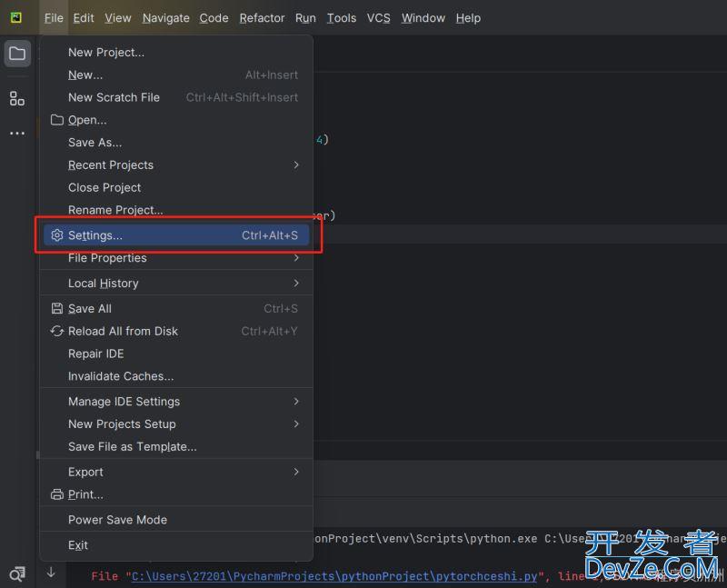Expand New Projects Setup submenu arrow
Image resolution: width=727 pixels, height=588 pixels.
pos(296,424)
